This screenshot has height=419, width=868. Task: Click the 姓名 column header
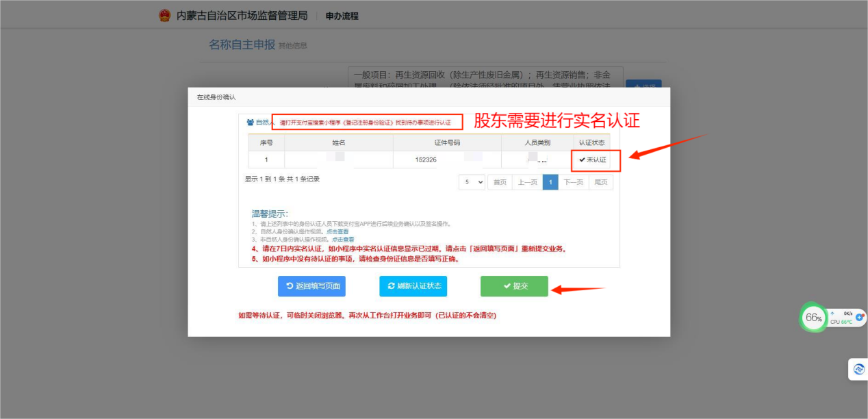tap(338, 142)
